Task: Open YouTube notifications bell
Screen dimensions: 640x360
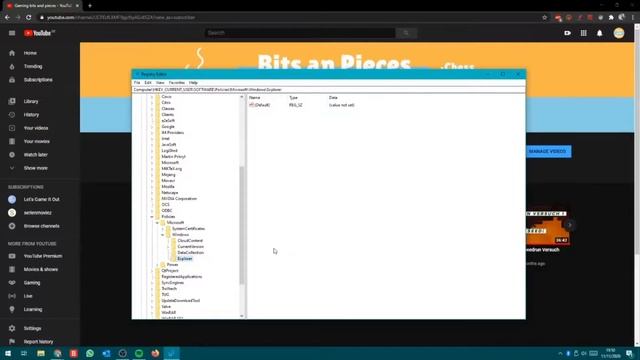Action: point(600,33)
